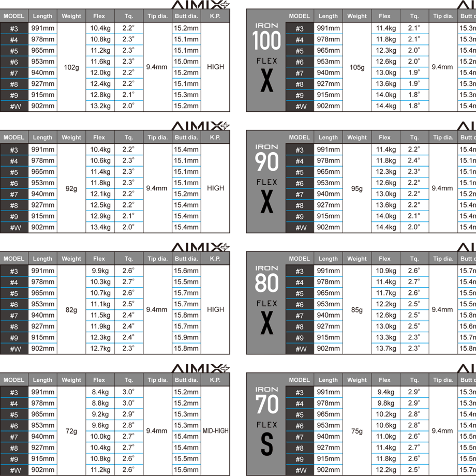Select the 8.8kg flex value

pyautogui.click(x=100, y=403)
